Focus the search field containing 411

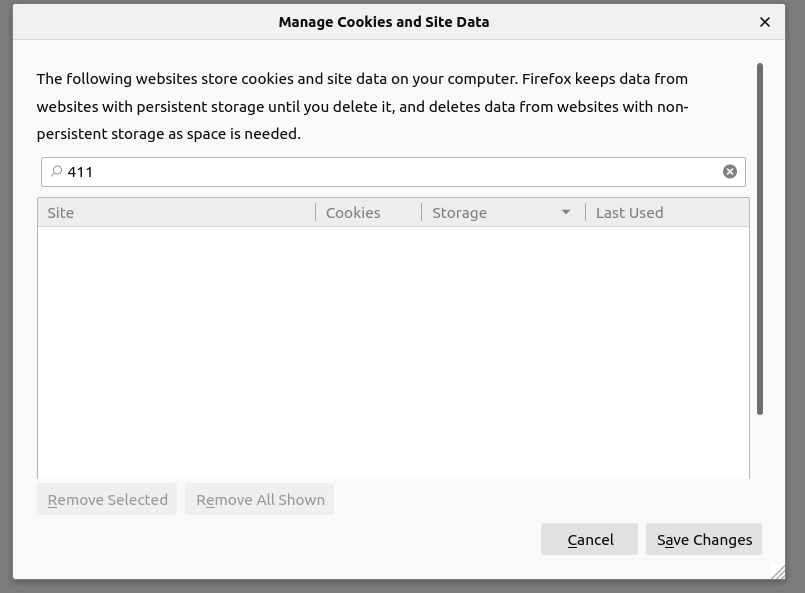390,172
